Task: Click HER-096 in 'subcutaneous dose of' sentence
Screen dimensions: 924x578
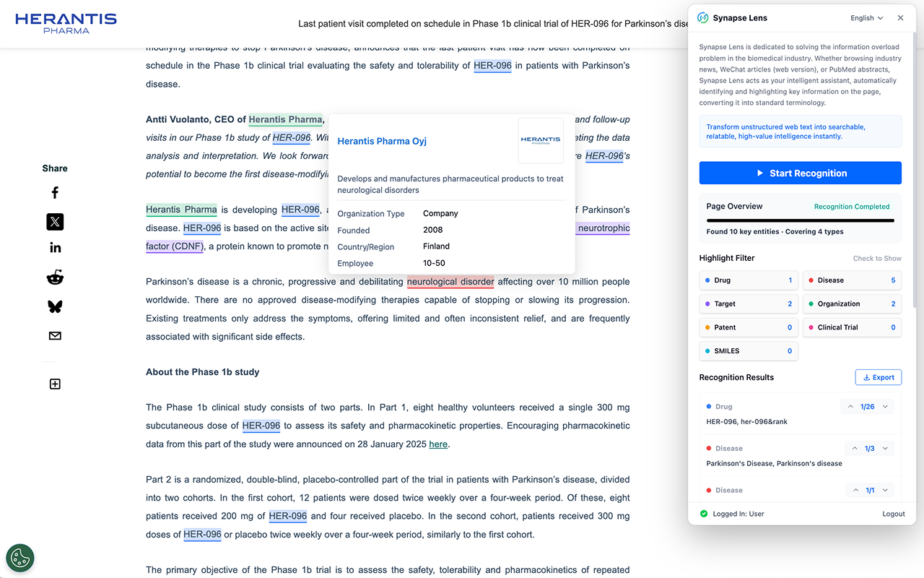Action: coord(261,426)
